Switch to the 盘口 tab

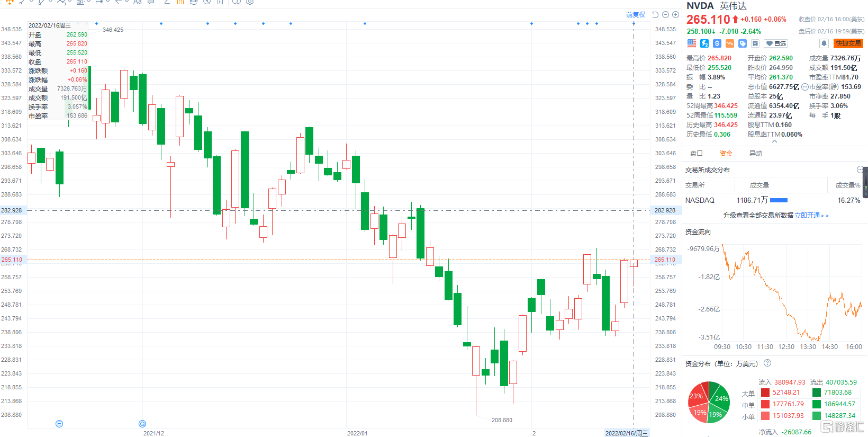697,154
